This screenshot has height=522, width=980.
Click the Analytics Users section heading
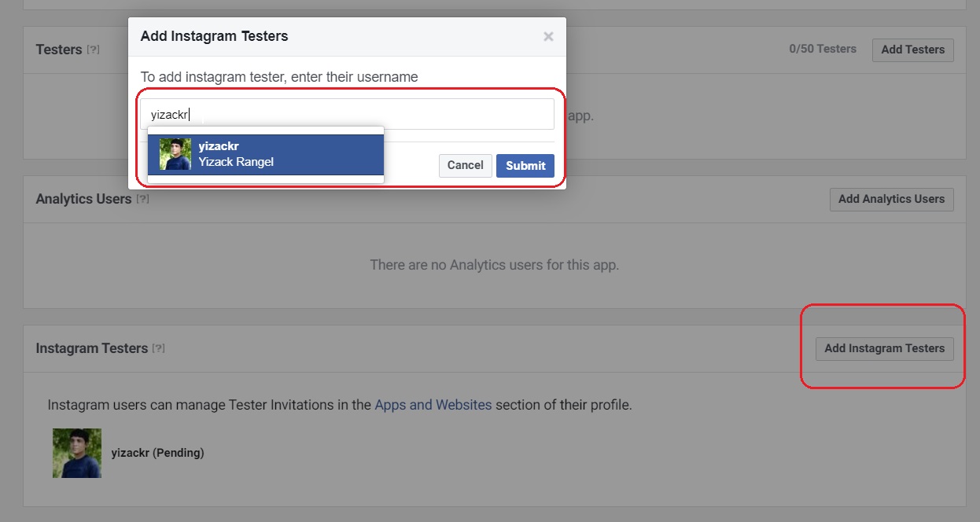83,199
